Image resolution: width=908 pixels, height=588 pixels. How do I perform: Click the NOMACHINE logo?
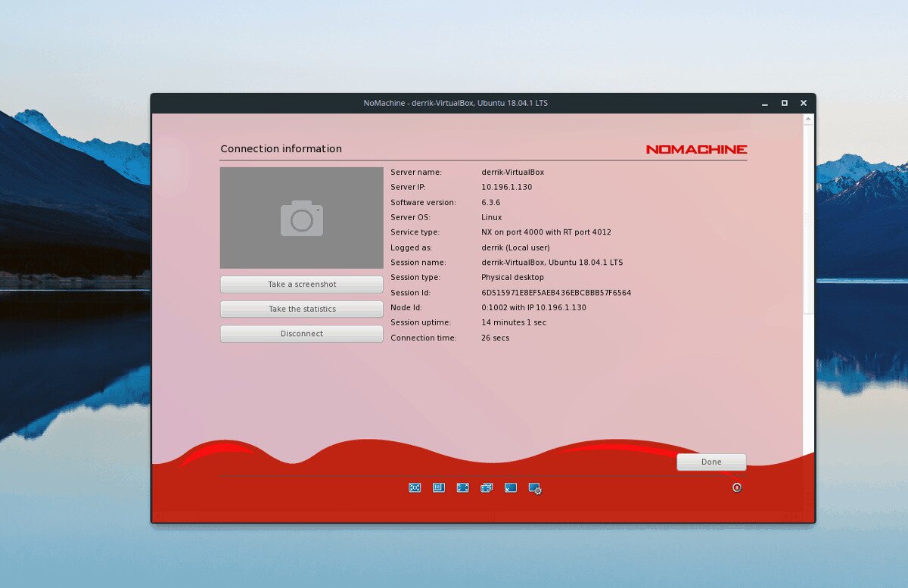[696, 149]
